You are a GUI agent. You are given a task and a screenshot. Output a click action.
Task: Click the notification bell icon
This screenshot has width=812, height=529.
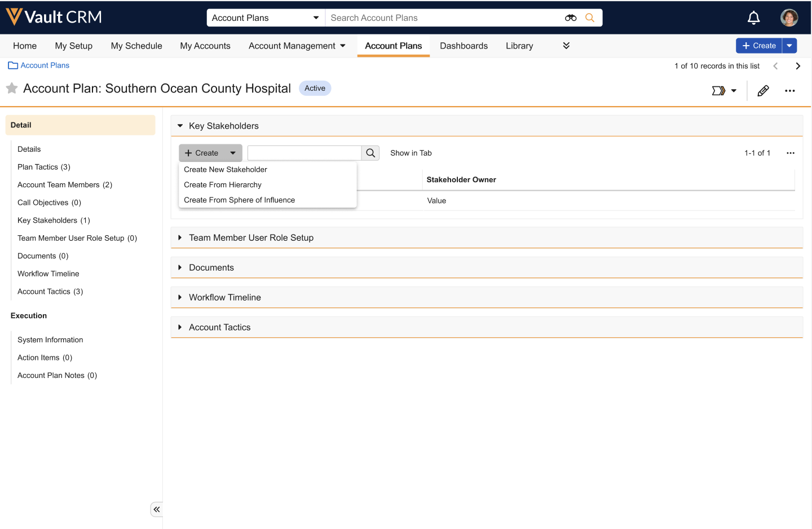click(753, 18)
